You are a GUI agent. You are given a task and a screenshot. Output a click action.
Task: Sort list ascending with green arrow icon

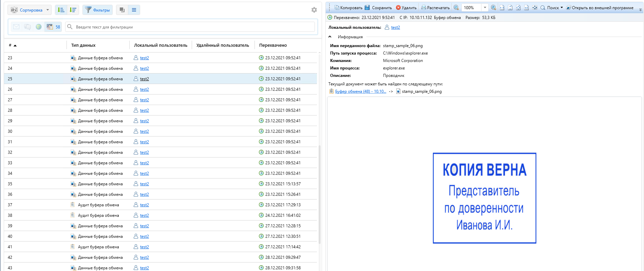61,10
